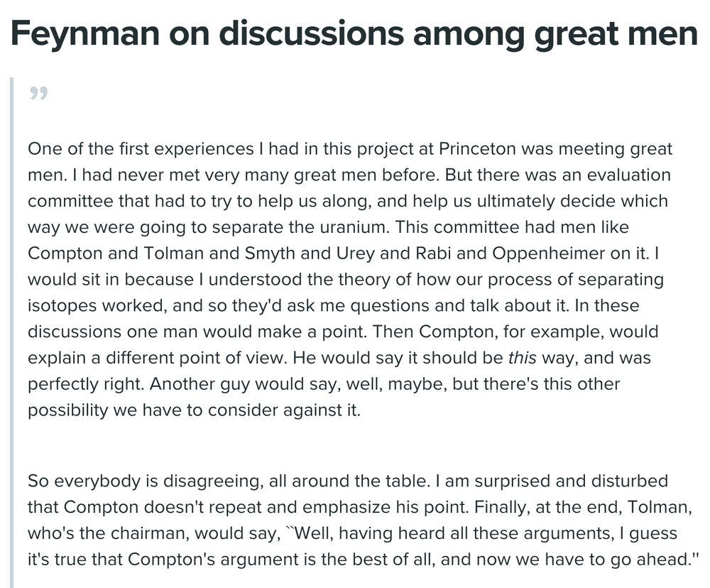
Task: Click the word "possibility" ending the first paragraph
Action: point(66,410)
